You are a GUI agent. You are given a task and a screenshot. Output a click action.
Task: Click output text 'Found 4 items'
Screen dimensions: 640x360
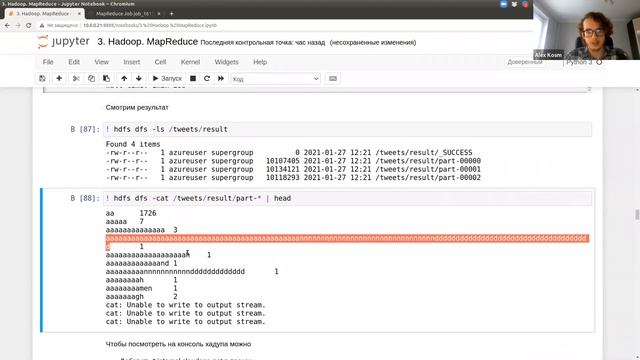(x=133, y=144)
